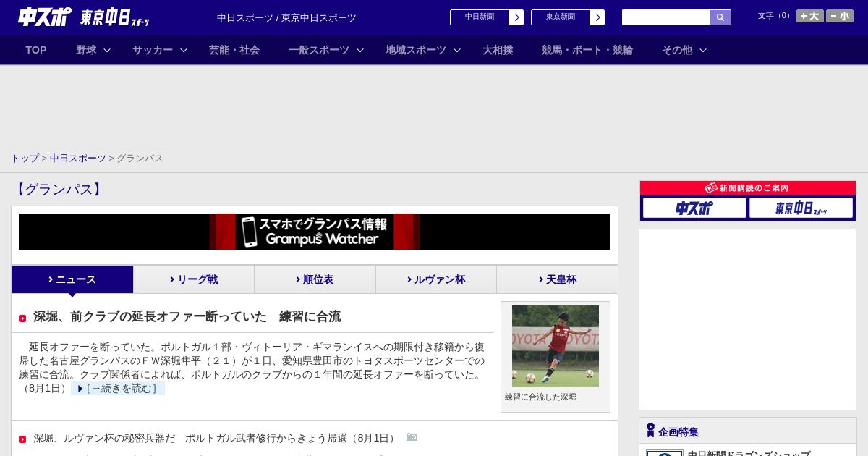
Task: Select the 天皇杯 tab
Action: (x=557, y=279)
